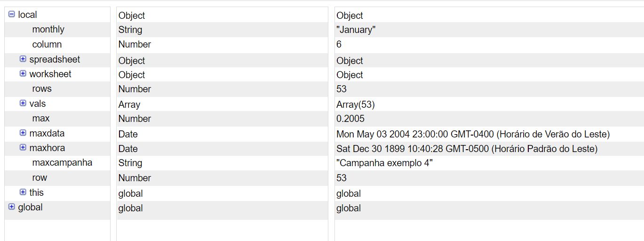The image size is (644, 241).
Task: Click the Array(53) value
Action: [355, 104]
